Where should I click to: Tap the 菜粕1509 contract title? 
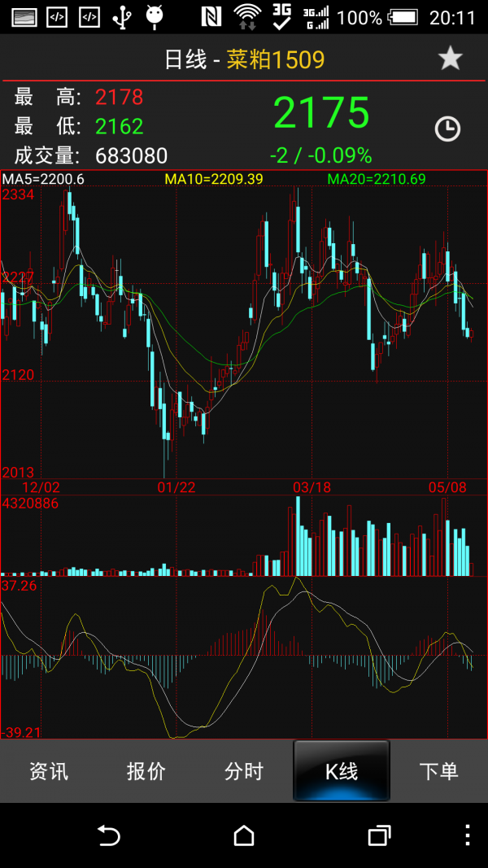pyautogui.click(x=276, y=59)
